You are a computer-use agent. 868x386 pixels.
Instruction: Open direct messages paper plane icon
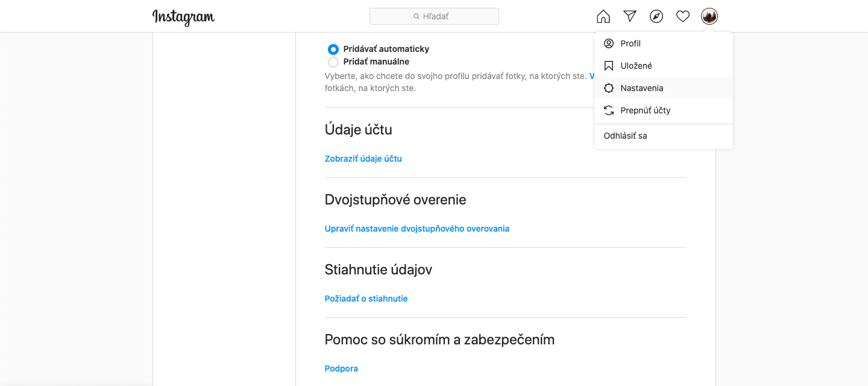click(630, 16)
